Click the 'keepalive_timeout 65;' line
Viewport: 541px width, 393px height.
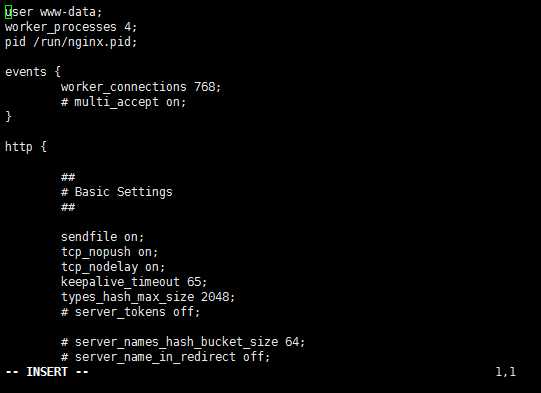click(x=134, y=282)
